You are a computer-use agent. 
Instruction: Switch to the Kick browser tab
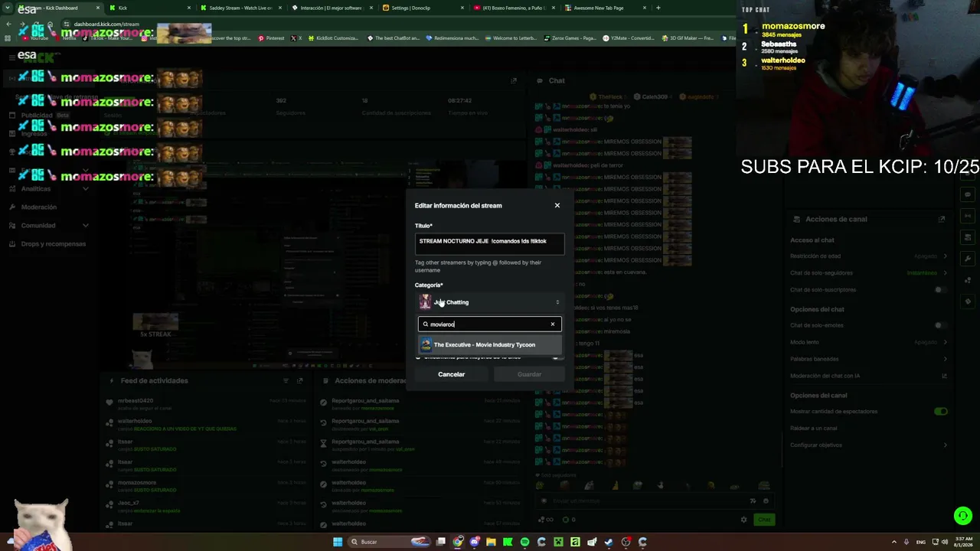(150, 8)
